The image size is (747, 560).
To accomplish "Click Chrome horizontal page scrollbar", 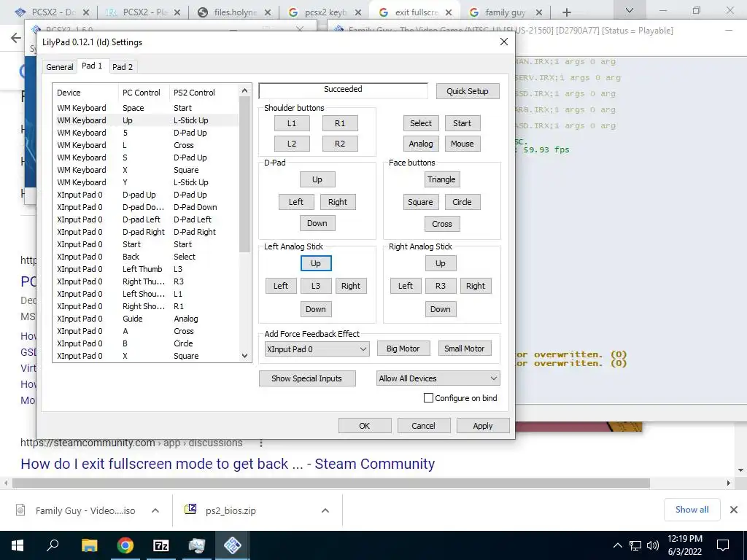I will coord(331,483).
